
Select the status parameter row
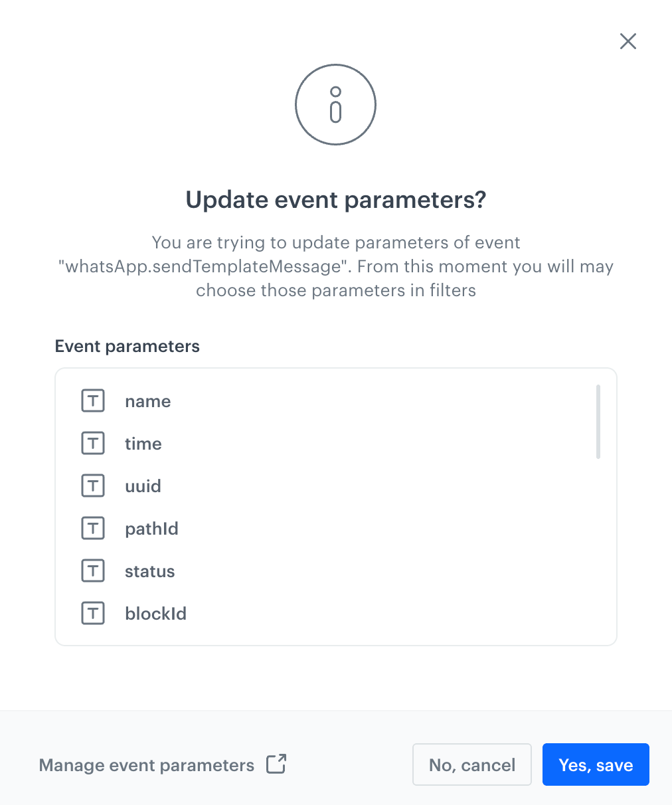click(x=149, y=571)
